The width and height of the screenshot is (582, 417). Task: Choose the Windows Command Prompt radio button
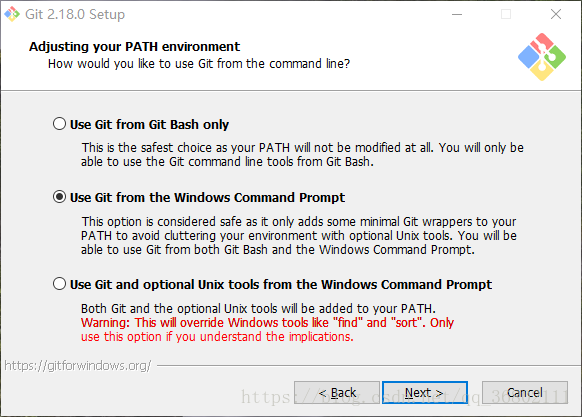pyautogui.click(x=59, y=197)
